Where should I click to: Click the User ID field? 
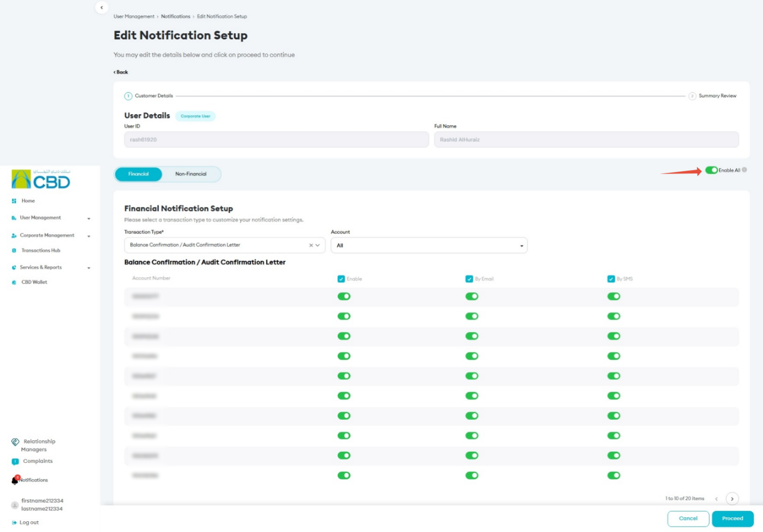(277, 139)
